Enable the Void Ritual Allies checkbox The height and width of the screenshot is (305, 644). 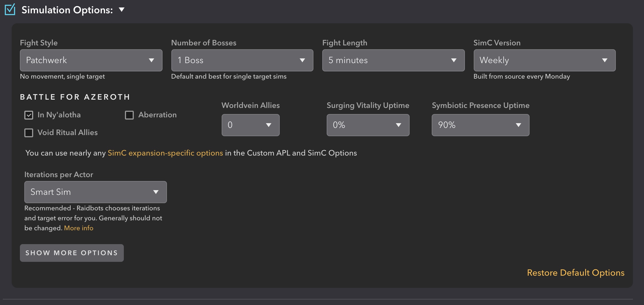[x=29, y=133]
